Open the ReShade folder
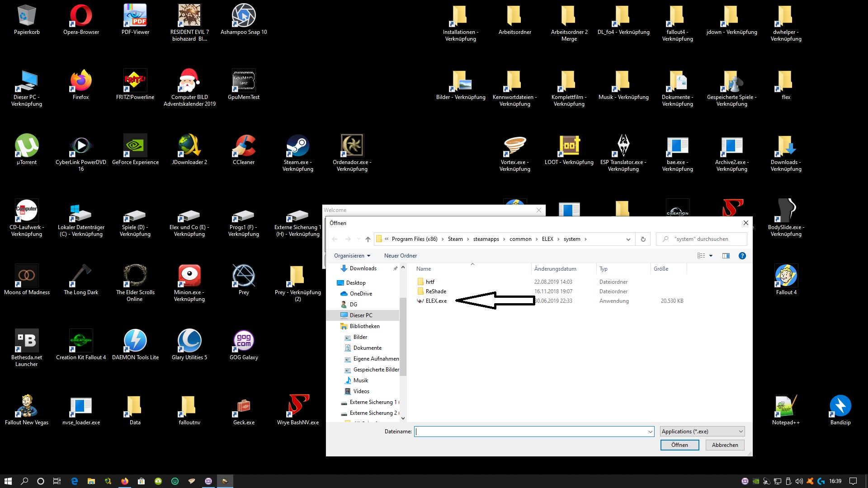The width and height of the screenshot is (868, 488). click(x=435, y=291)
